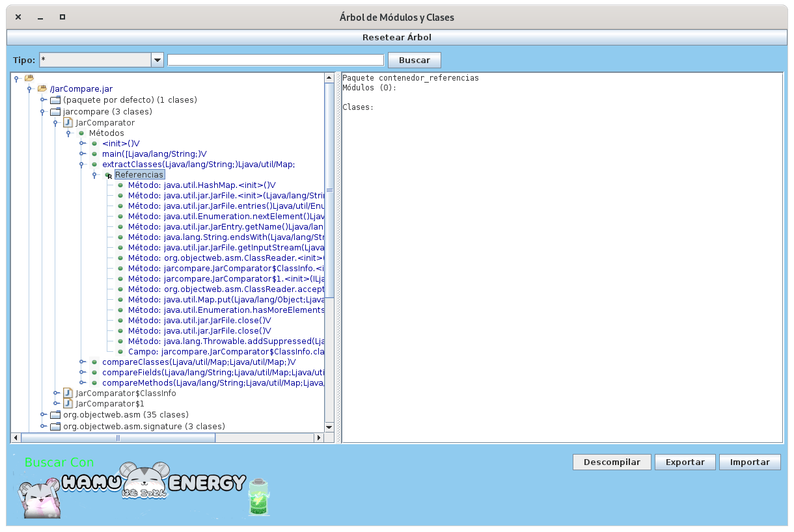Click the JarComparator$ClassInfo class icon
Image resolution: width=794 pixels, height=532 pixels.
coord(68,393)
